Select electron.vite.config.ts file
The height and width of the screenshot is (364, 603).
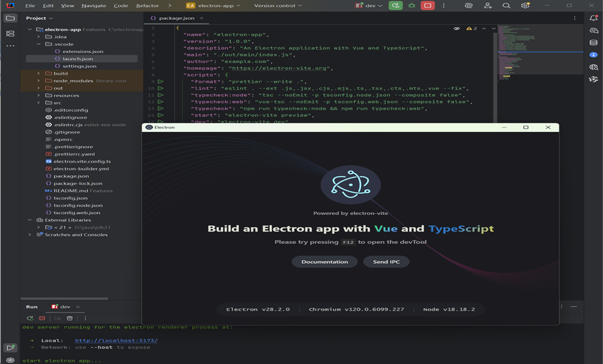click(82, 162)
